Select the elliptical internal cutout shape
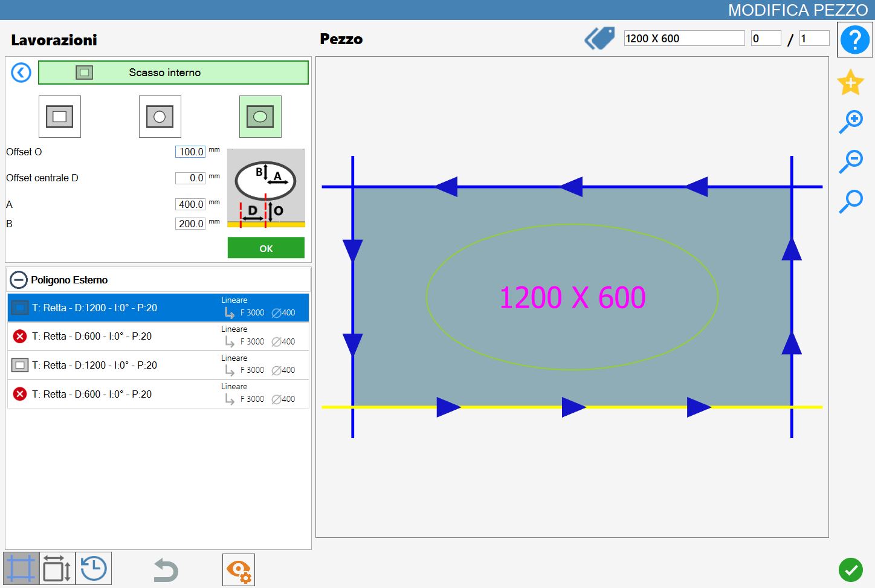 [260, 117]
